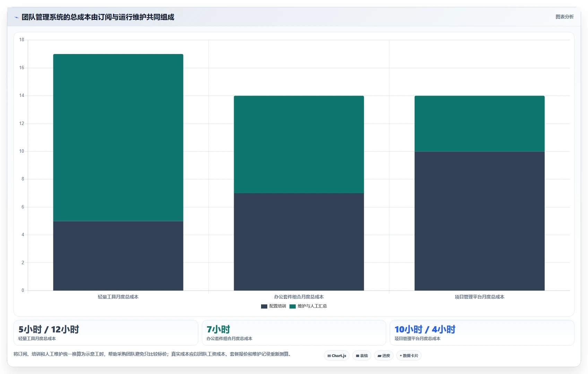Click the 表格 tag chip
Image resolution: width=588 pixels, height=374 pixels.
click(x=362, y=356)
